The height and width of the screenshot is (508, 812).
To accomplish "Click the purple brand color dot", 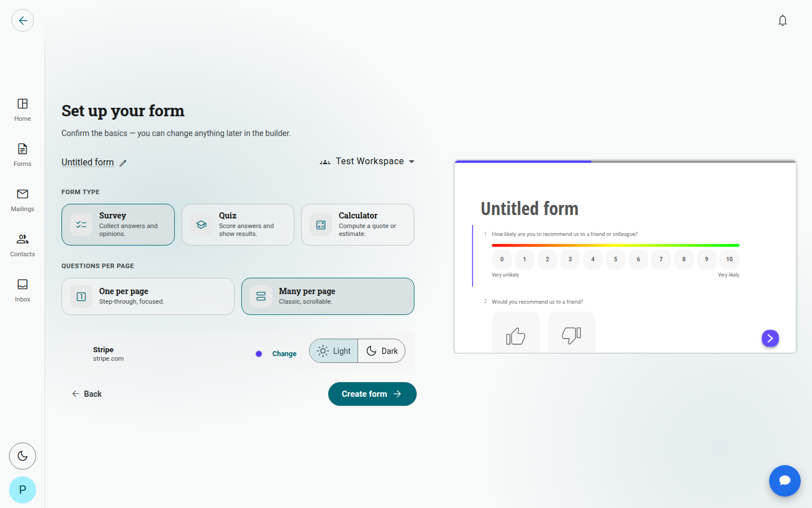I will pos(259,354).
